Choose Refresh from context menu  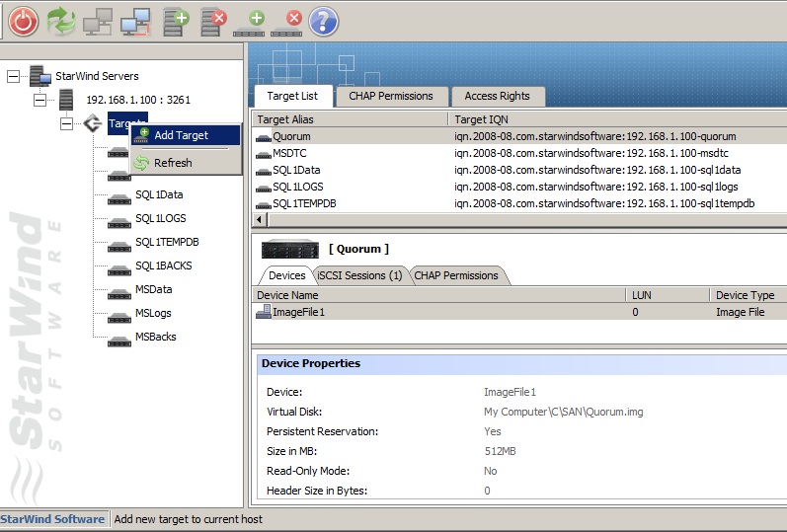173,163
